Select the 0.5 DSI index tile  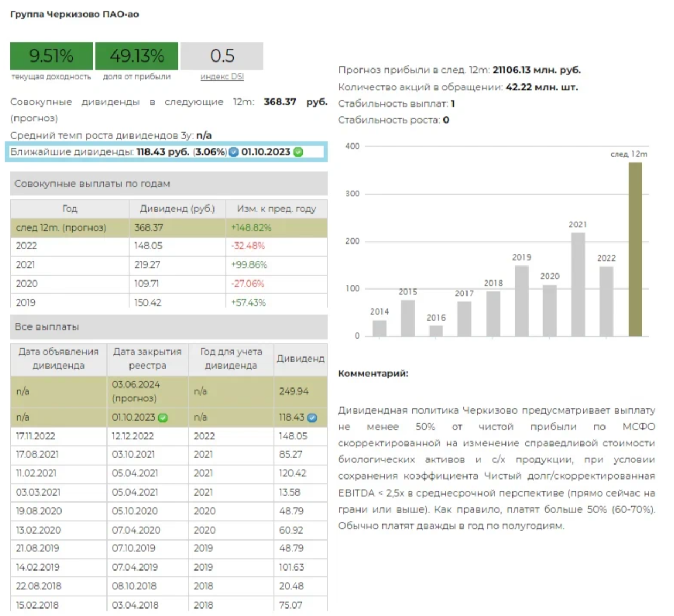click(222, 56)
